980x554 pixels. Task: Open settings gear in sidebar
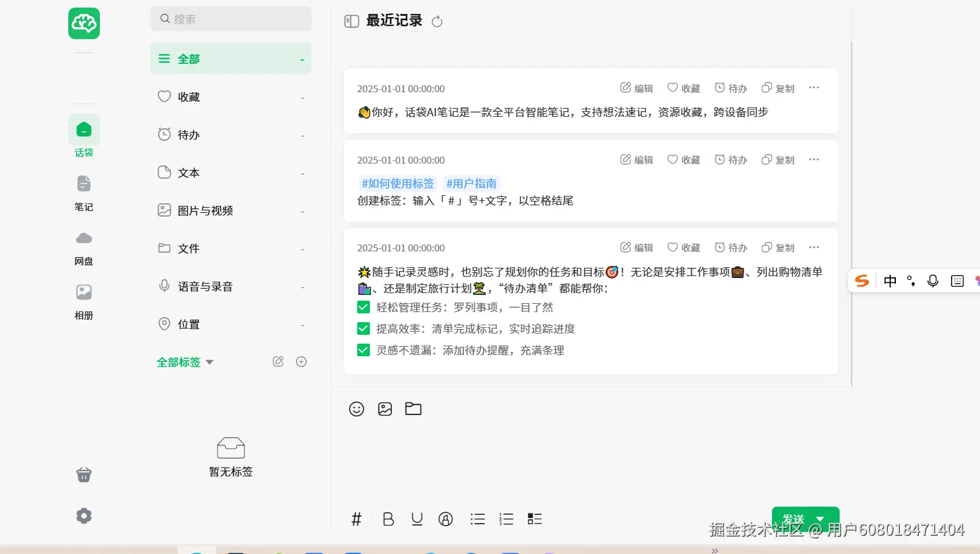click(x=84, y=515)
